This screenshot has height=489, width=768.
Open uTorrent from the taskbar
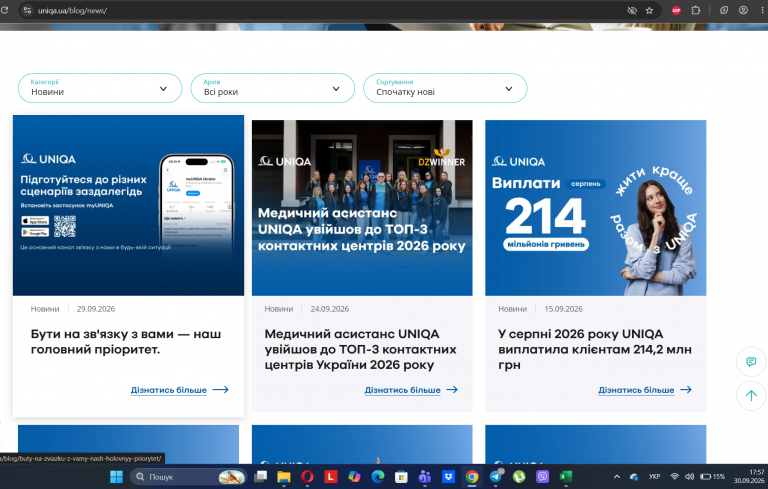pos(519,477)
